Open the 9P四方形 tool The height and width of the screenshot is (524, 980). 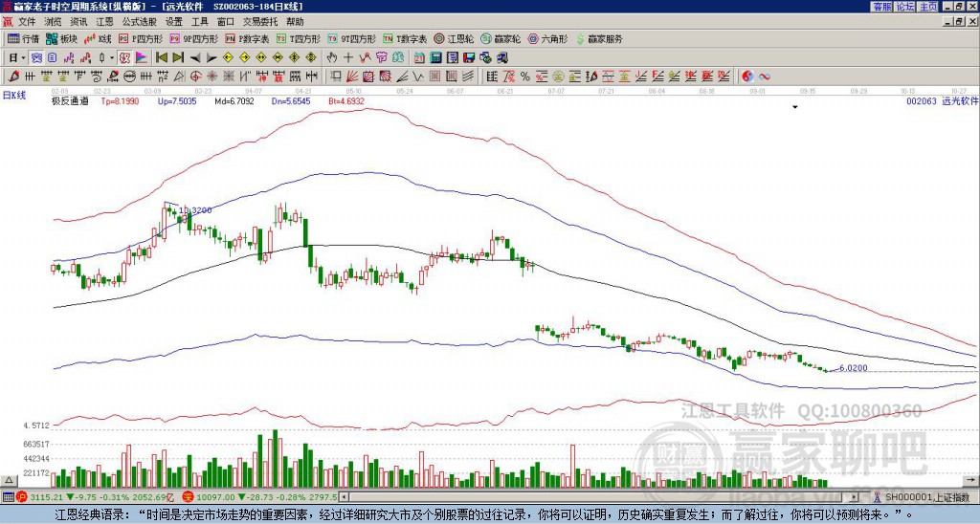click(x=193, y=38)
